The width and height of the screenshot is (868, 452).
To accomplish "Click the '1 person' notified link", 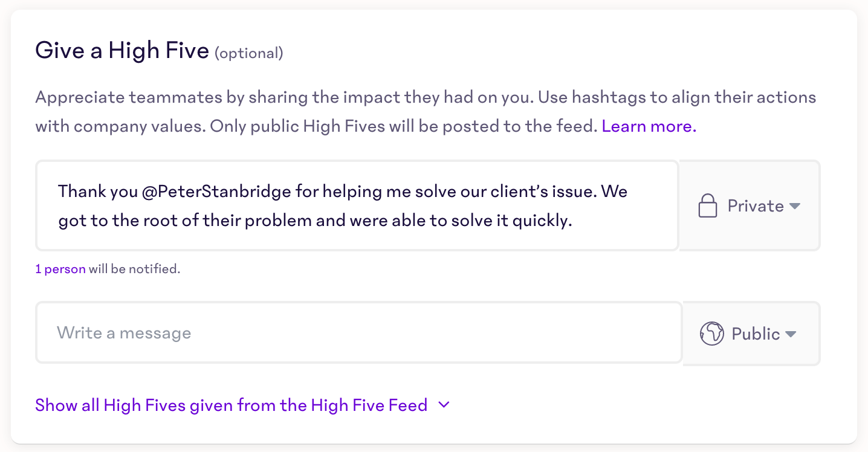I will click(60, 269).
